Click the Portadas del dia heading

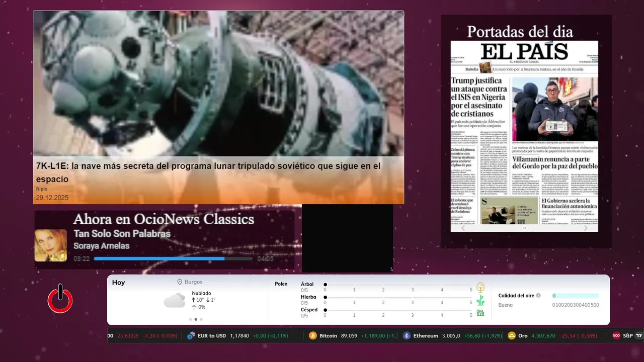[520, 32]
